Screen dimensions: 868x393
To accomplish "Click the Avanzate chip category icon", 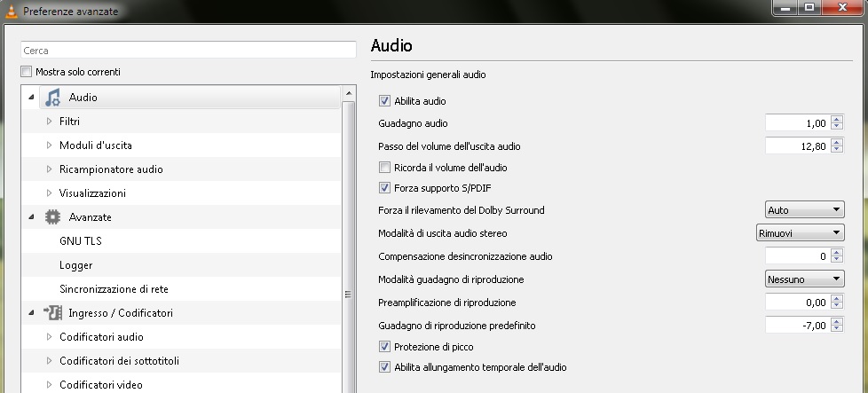I will 52,217.
